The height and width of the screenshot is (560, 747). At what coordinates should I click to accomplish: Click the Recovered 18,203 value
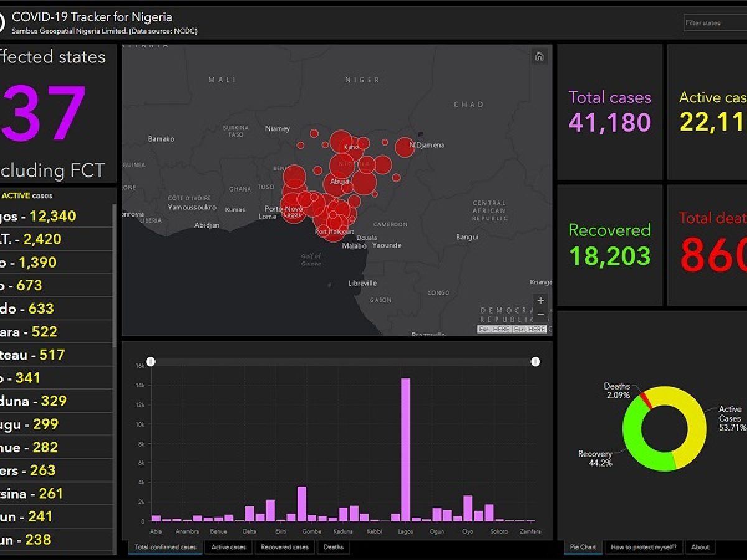pos(609,256)
